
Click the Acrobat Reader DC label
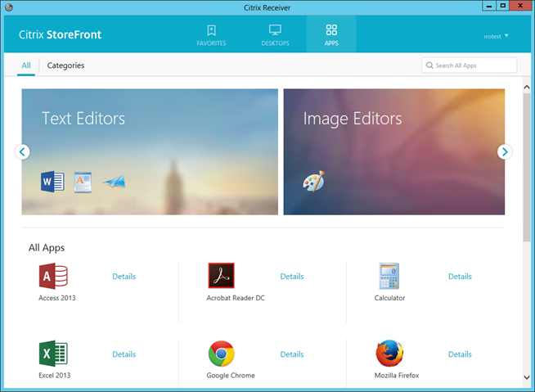pos(236,298)
